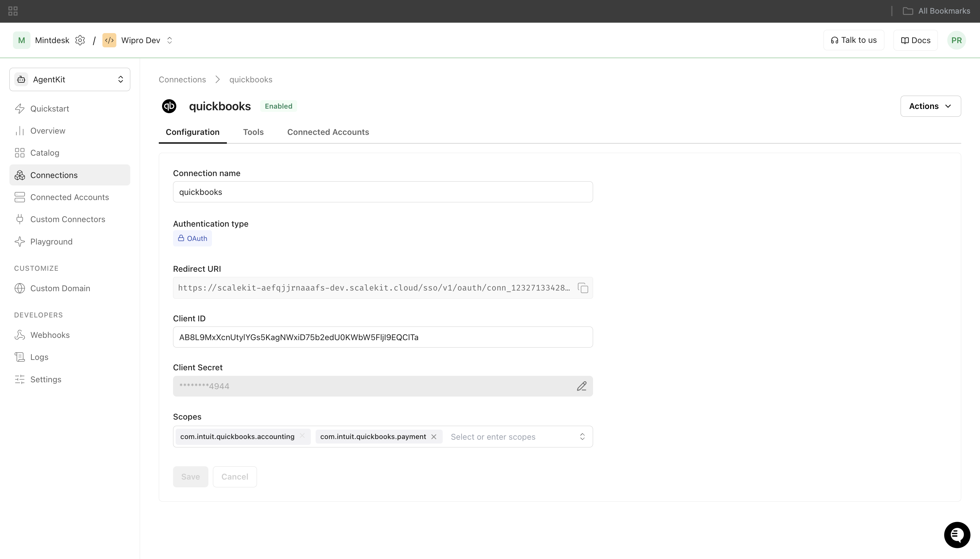Open Logs in the sidebar
The height and width of the screenshot is (559, 980).
[x=70, y=357]
